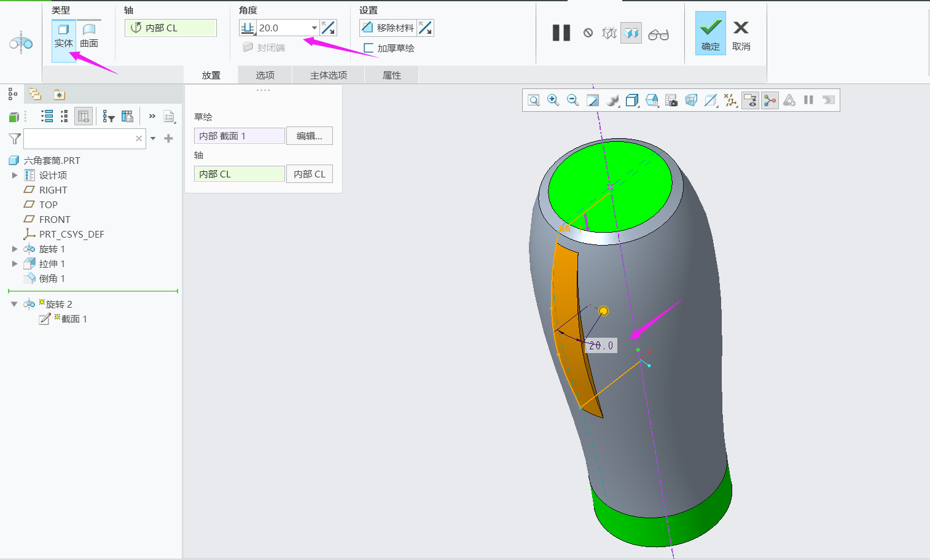
Task: Open the tree columns settings icon
Action: [x=127, y=116]
